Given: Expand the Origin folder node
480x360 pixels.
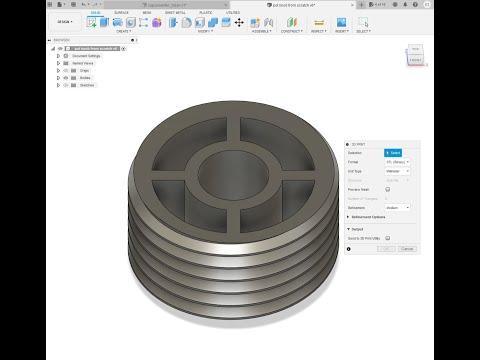Looking at the screenshot, I should [x=58, y=71].
